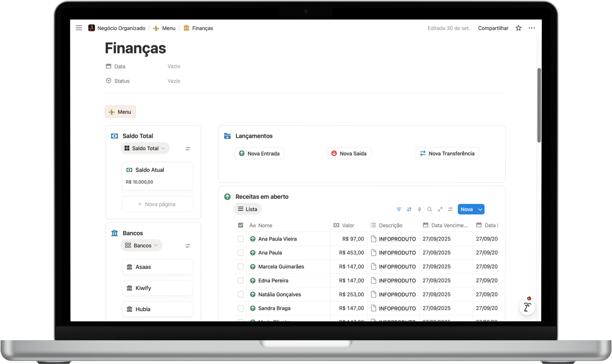The height and width of the screenshot is (364, 612).
Task: Click the page vertical scrollbar
Action: point(539,106)
